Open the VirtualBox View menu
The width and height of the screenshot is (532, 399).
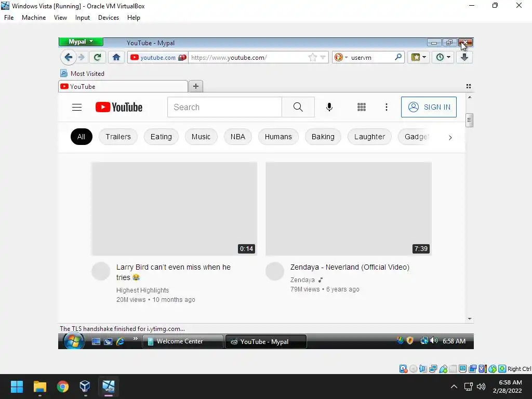click(60, 18)
